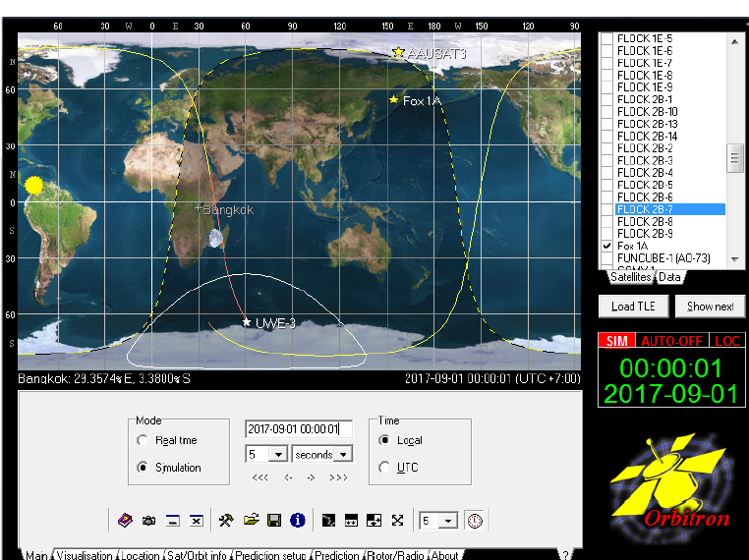Click the yellow sun marker on the map
The image size is (749, 560).
[x=34, y=186]
